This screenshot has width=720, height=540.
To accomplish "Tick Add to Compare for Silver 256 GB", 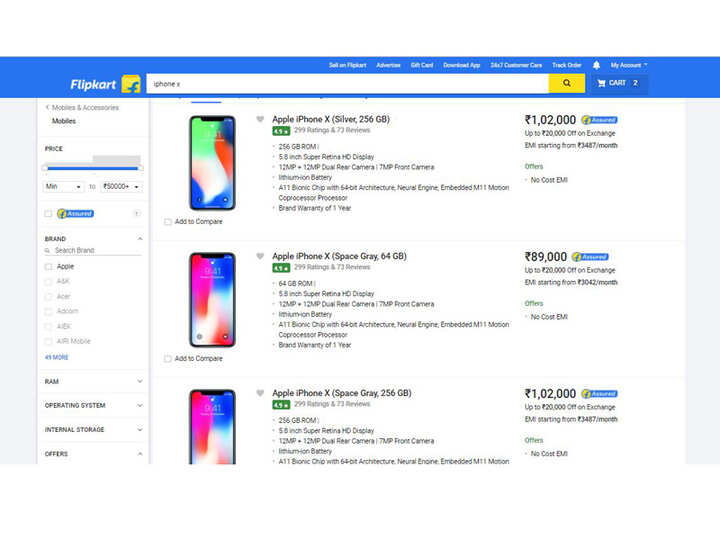I will click(168, 222).
